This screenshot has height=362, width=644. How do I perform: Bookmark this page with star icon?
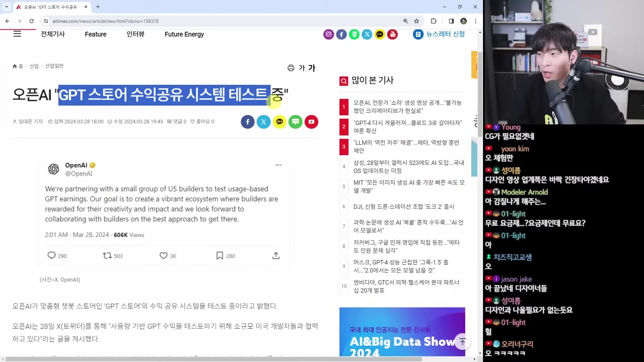[x=417, y=21]
